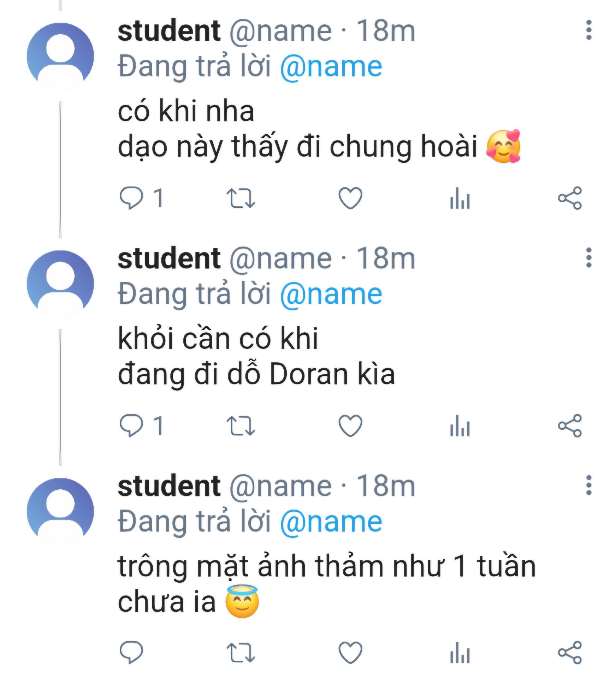View analytics for the "Doran" tweet
Image resolution: width=616 pixels, height=678 pixels.
(460, 426)
